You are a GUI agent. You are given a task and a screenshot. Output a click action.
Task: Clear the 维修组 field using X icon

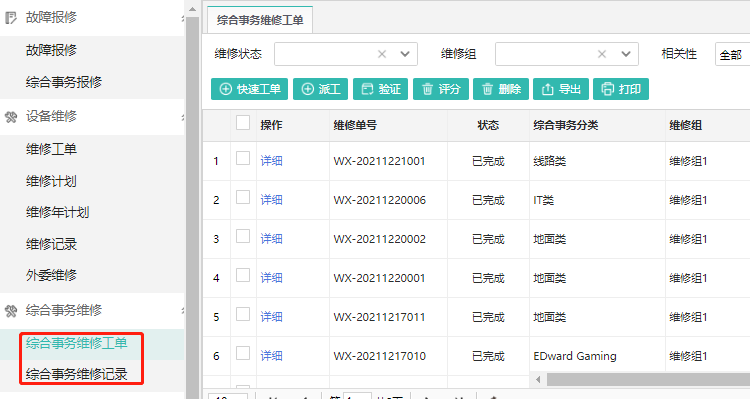[x=602, y=54]
